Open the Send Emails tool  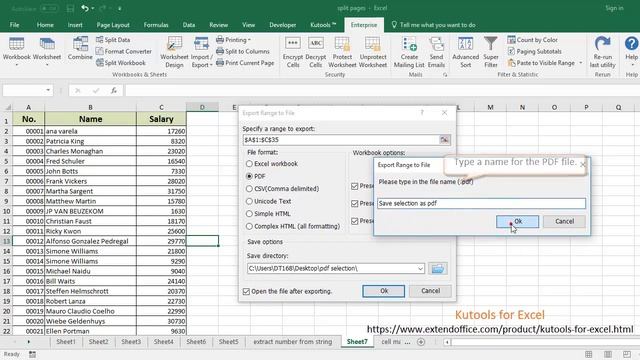(436, 52)
